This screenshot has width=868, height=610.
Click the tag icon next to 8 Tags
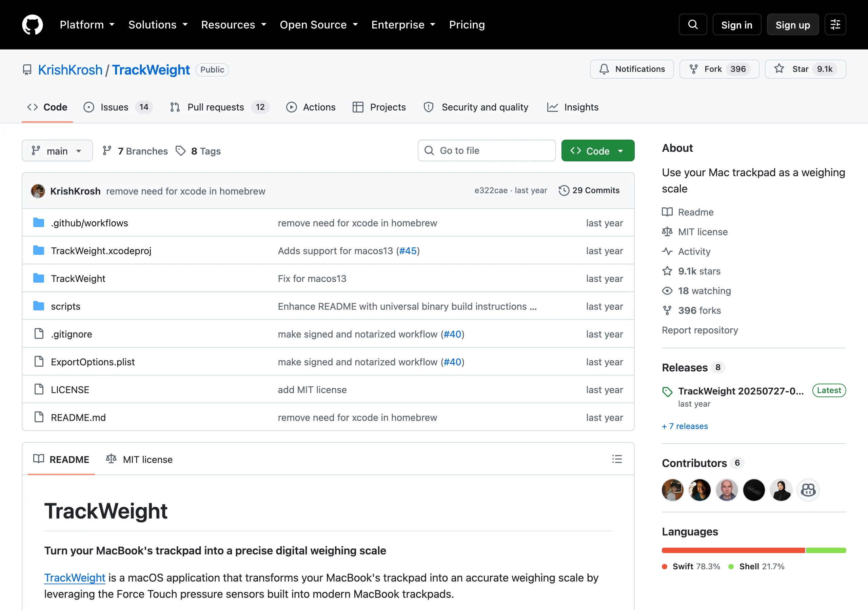point(181,151)
